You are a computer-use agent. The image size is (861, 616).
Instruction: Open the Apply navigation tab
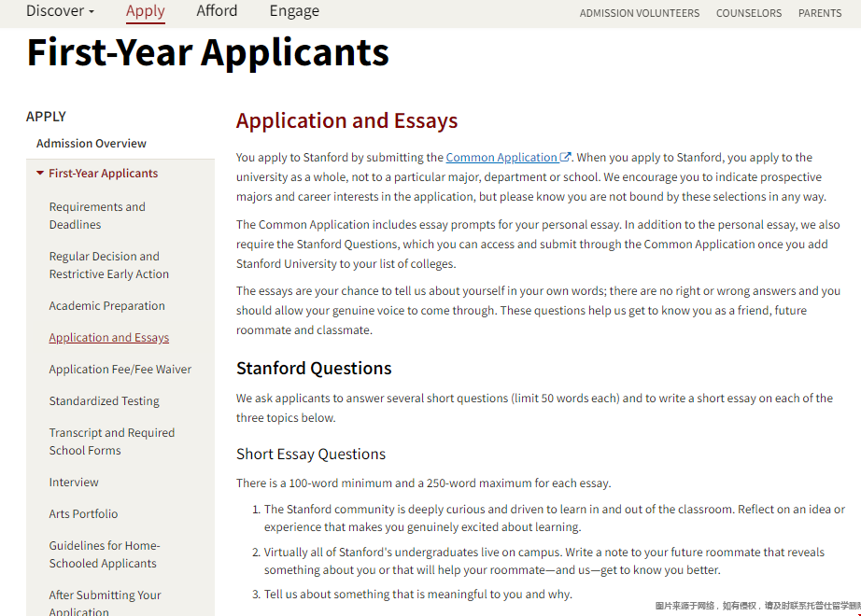[x=145, y=11]
